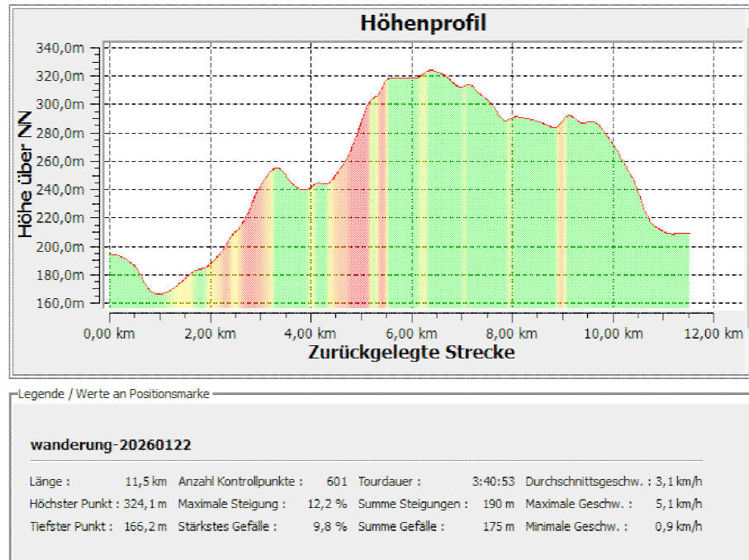The width and height of the screenshot is (749, 560).
Task: Click the 0,00 km distance axis tick
Action: click(x=110, y=333)
